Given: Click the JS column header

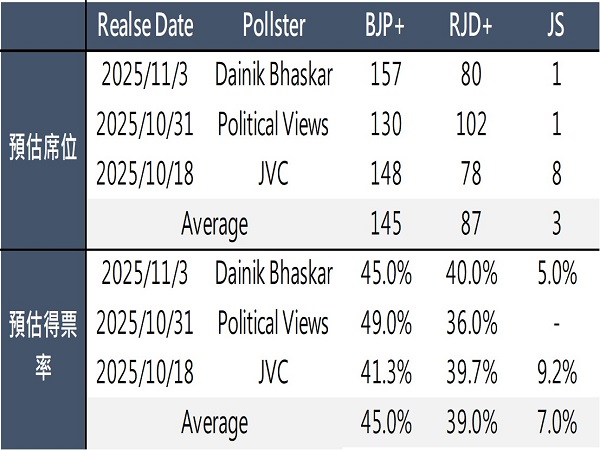Looking at the screenshot, I should tap(556, 26).
